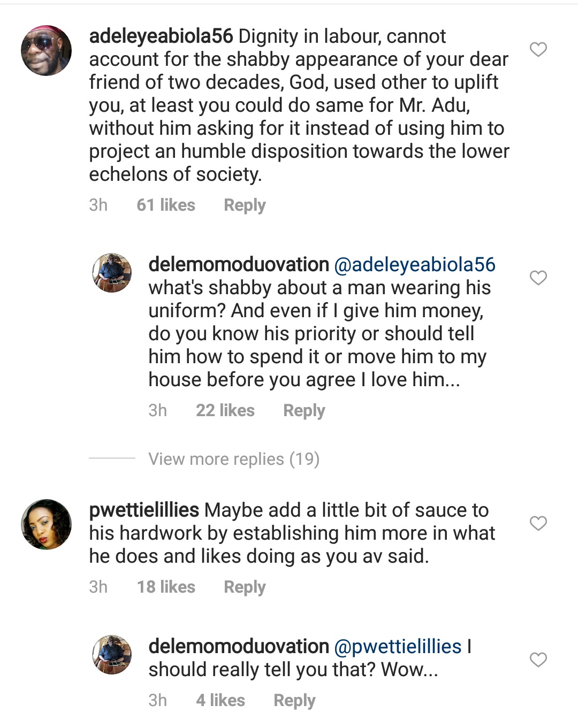Open @adeleyeabiola56 mention link
Viewport: 578px width, 728px height.
(x=415, y=265)
